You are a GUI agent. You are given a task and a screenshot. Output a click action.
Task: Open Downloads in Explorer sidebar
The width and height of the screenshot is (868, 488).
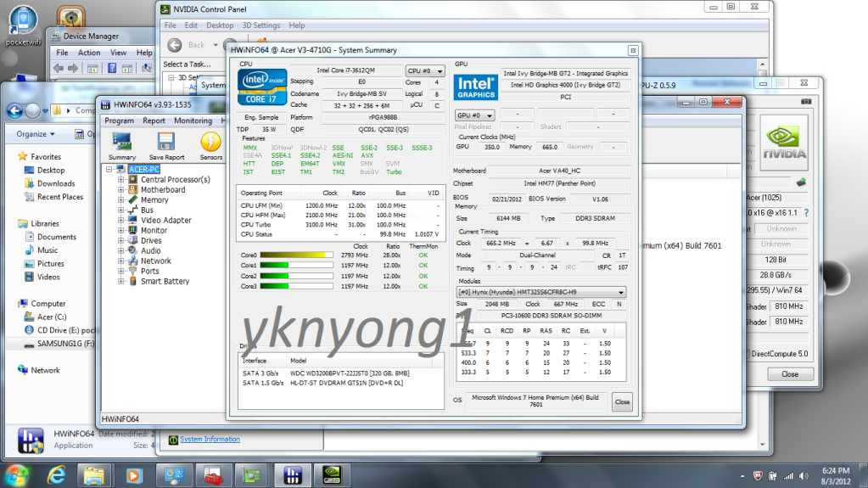55,183
